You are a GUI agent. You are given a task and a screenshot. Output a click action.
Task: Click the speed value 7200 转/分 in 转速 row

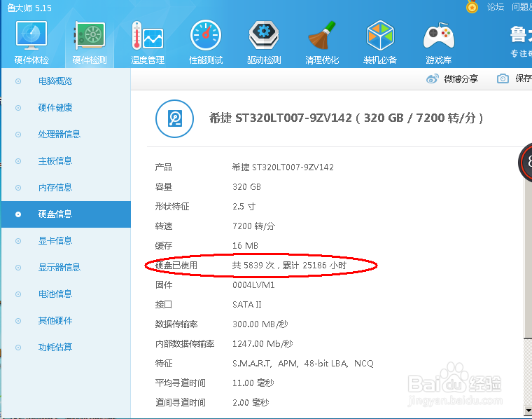point(254,226)
